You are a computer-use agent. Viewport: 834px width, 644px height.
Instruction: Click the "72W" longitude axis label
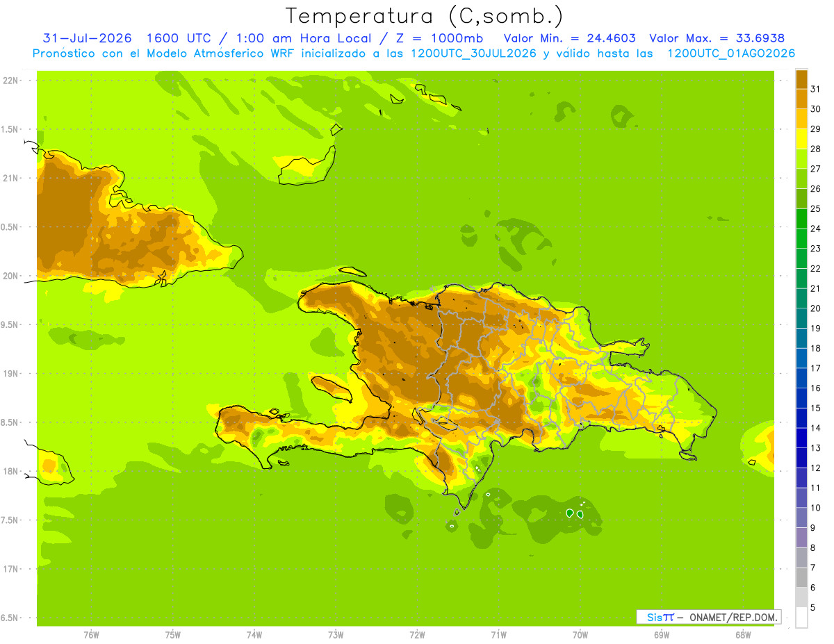click(x=417, y=635)
